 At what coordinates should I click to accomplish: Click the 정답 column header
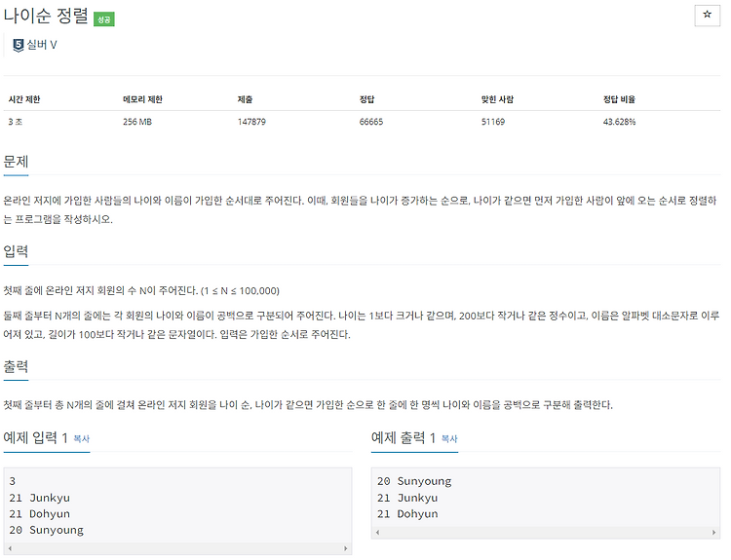[x=366, y=99]
